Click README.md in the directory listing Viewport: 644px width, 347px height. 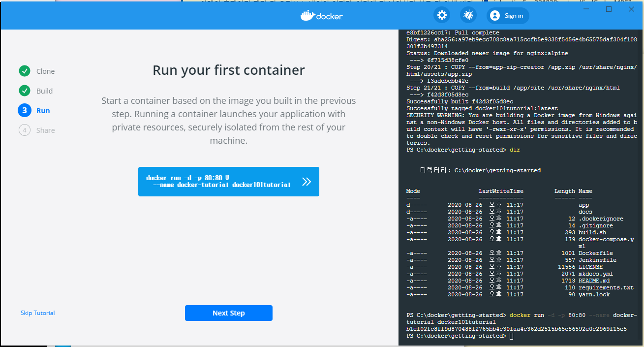pyautogui.click(x=594, y=281)
